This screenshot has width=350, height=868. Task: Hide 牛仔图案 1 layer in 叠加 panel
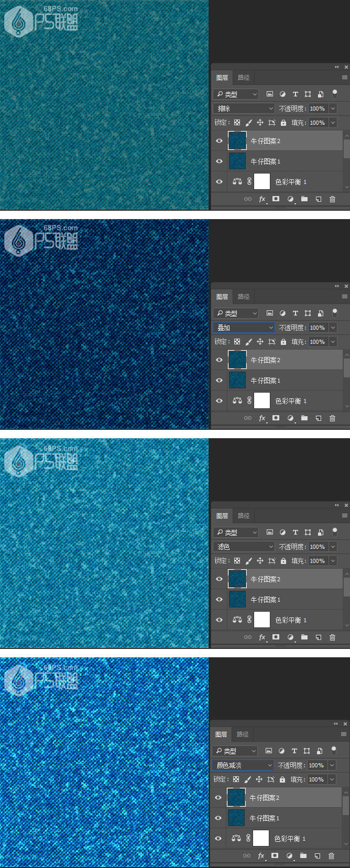coord(220,381)
